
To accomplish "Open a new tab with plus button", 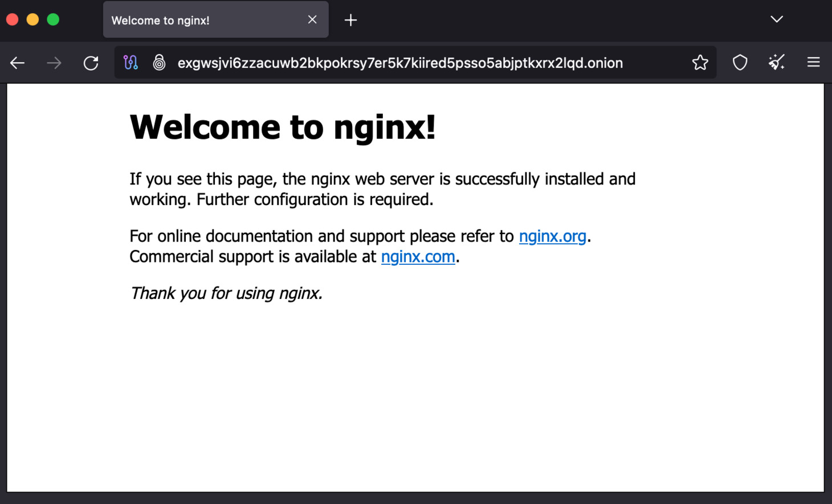I will pos(350,21).
